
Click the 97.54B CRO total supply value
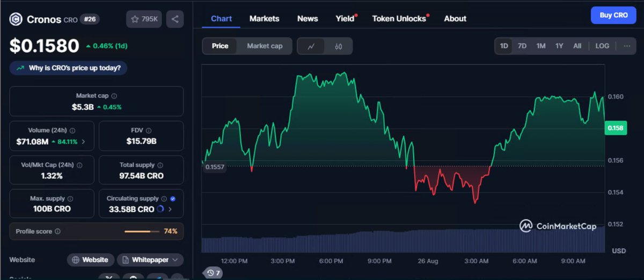(141, 176)
